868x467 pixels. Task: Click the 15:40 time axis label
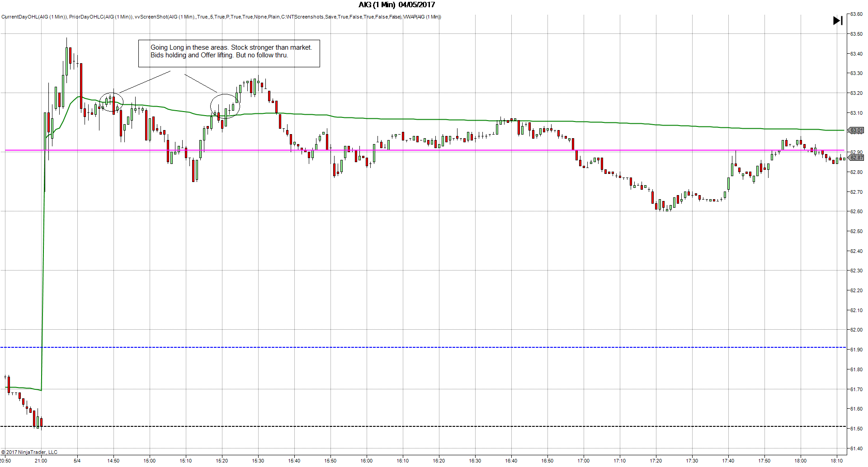tap(294, 461)
